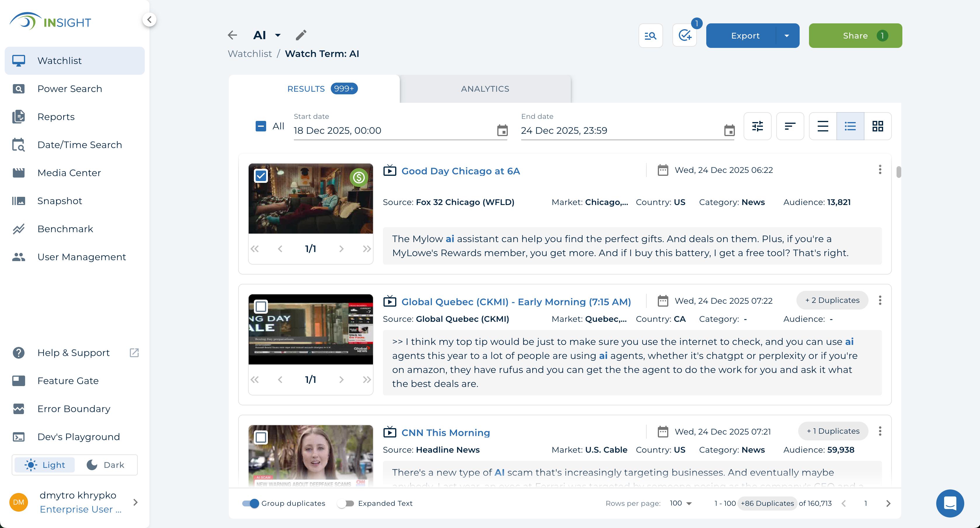Click the TV icon beside CNN This Morning

point(390,432)
